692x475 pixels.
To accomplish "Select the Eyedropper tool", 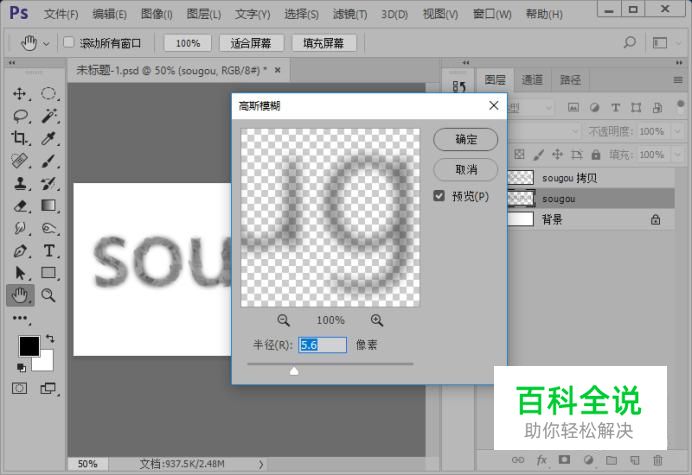I will (48, 138).
